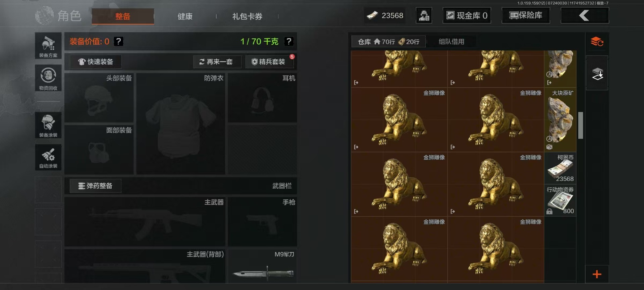Image resolution: width=644 pixels, height=290 pixels.
Task: Click the orange stack refresh icon
Action: 597,42
